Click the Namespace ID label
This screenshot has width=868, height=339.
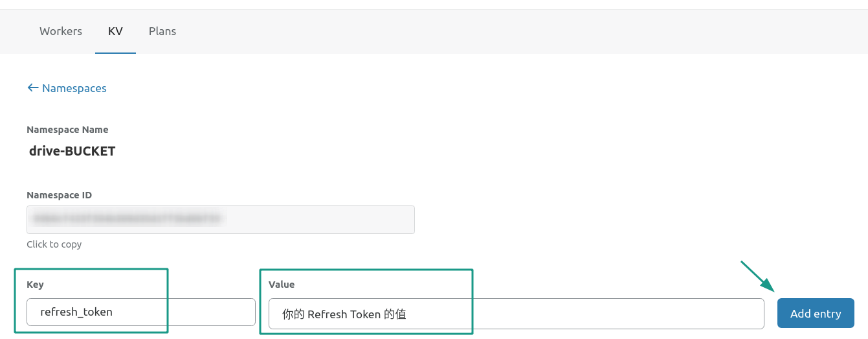pyautogui.click(x=59, y=195)
